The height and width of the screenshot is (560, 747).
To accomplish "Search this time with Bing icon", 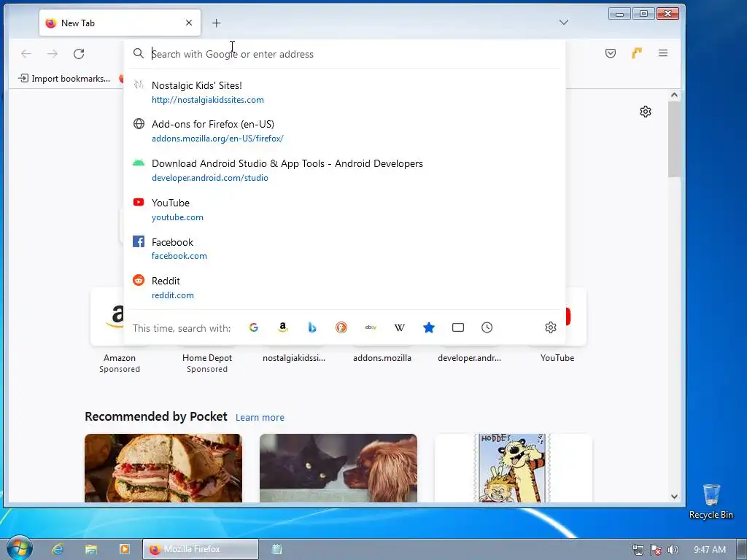I will pos(312,327).
